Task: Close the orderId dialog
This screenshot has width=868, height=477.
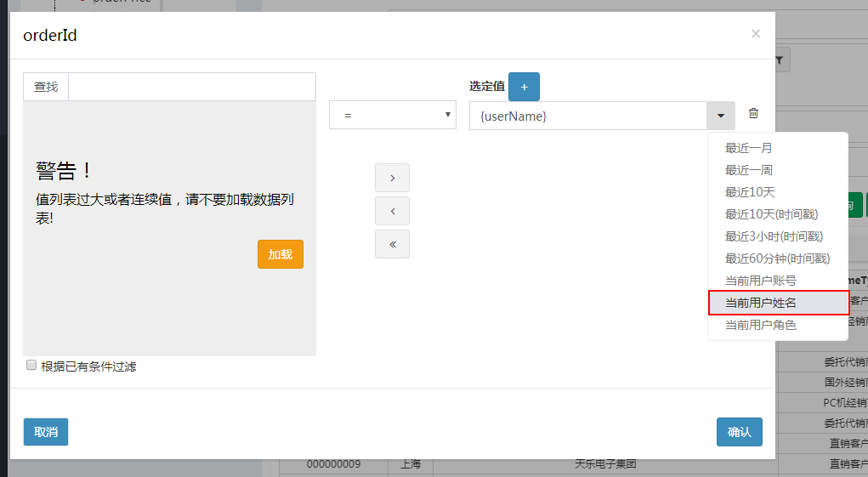Action: click(x=756, y=34)
